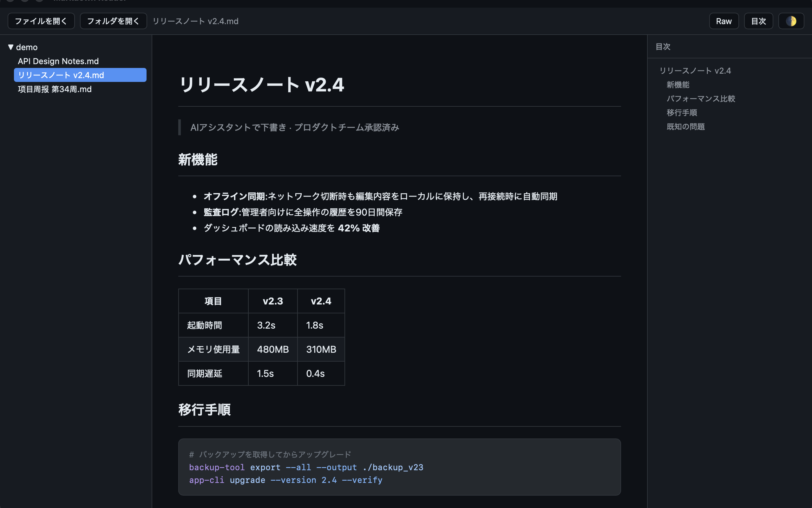
Task: Jump to 新機能 in table of contents
Action: (678, 85)
